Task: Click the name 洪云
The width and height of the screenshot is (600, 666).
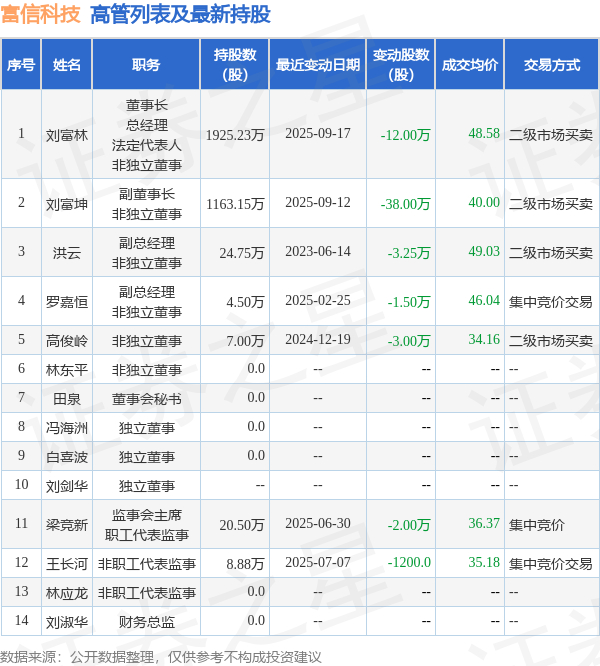Action: point(67,253)
